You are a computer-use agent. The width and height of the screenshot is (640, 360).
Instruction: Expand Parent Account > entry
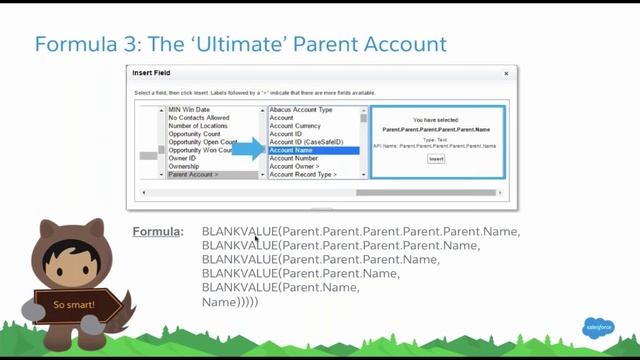pyautogui.click(x=213, y=175)
